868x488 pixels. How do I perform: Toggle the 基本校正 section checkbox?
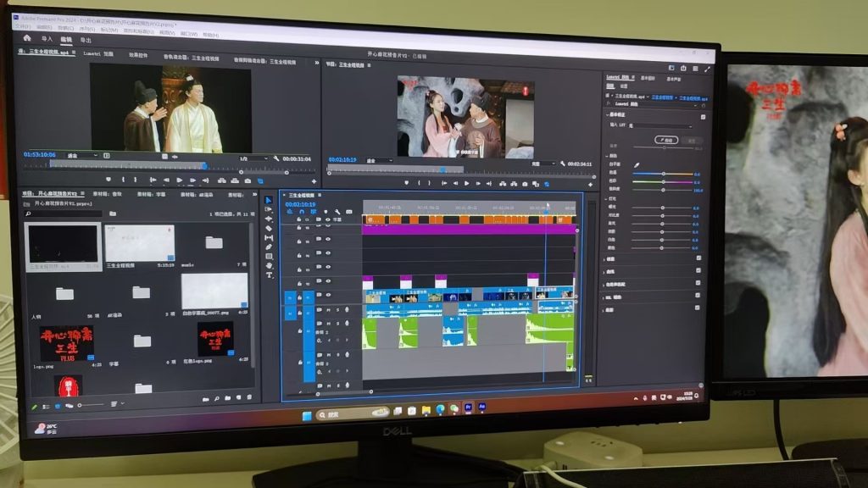click(x=703, y=117)
